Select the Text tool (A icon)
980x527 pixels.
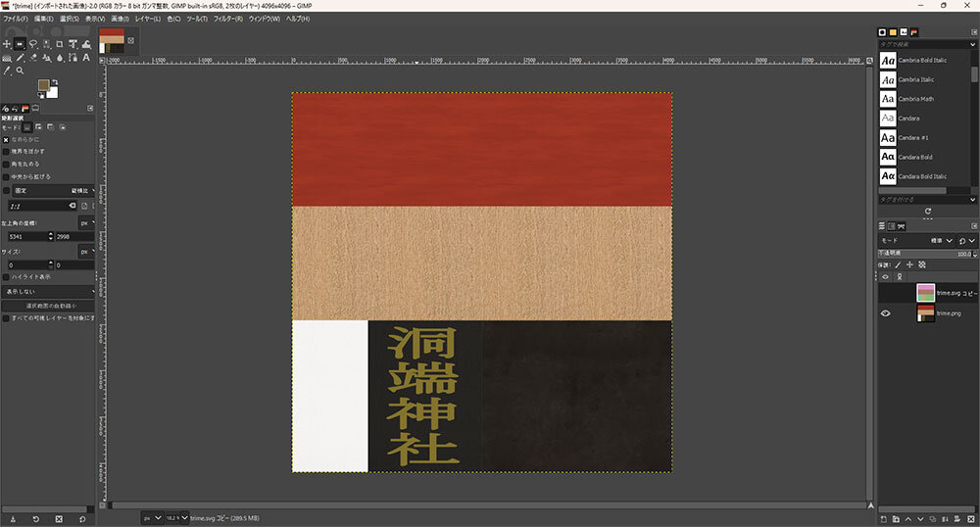pyautogui.click(x=86, y=58)
